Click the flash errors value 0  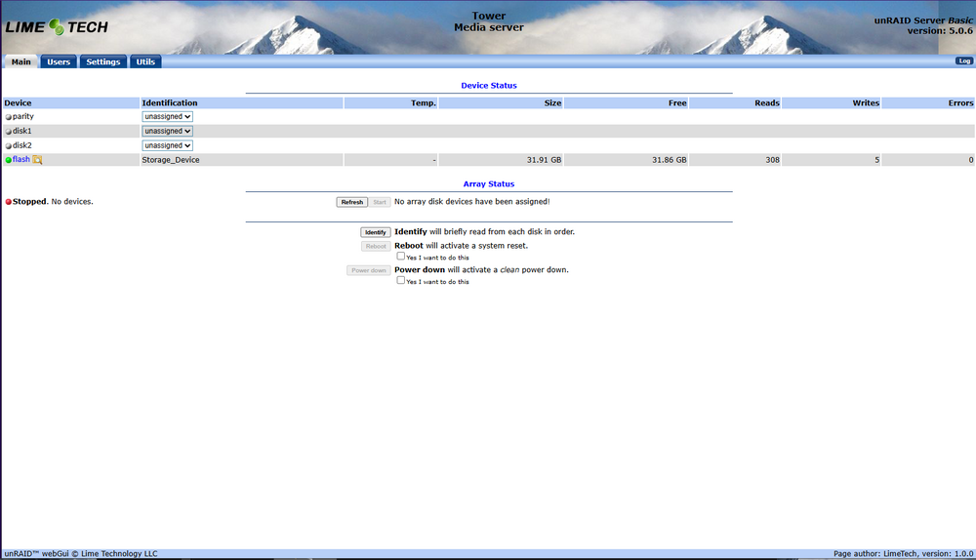(970, 160)
